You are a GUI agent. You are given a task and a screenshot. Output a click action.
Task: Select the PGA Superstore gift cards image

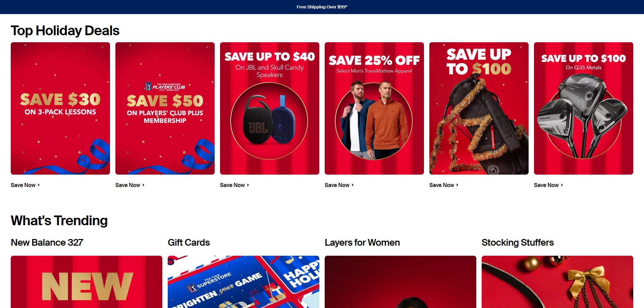244,282
